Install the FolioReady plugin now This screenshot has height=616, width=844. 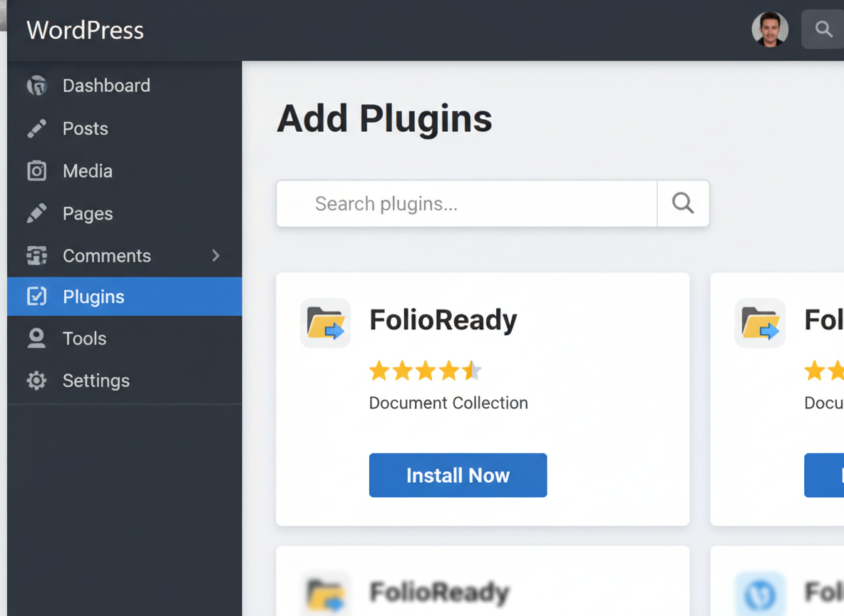pyautogui.click(x=458, y=475)
